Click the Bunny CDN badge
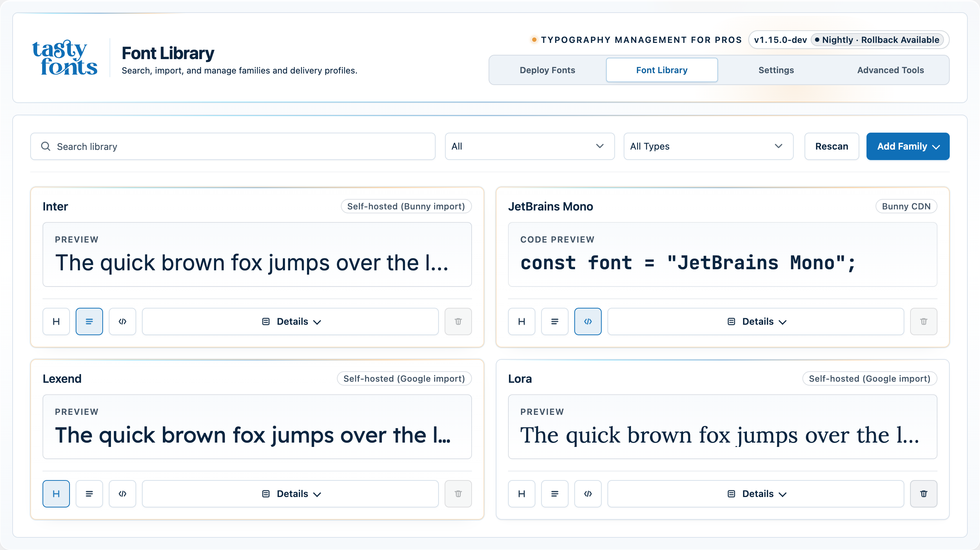The image size is (980, 550). 906,206
